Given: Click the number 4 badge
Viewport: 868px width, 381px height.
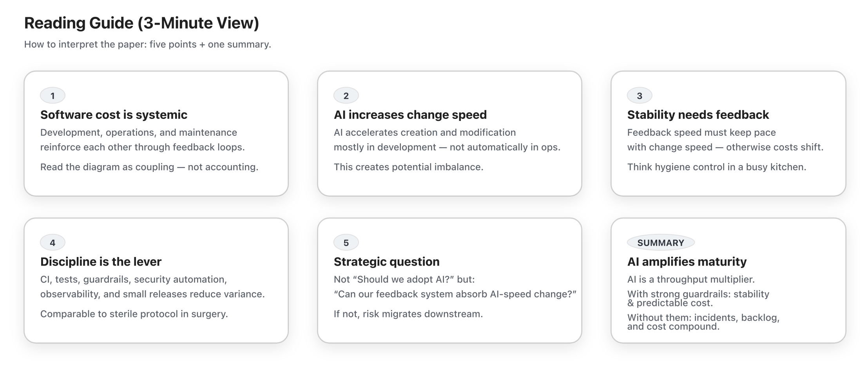Looking at the screenshot, I should coord(53,242).
